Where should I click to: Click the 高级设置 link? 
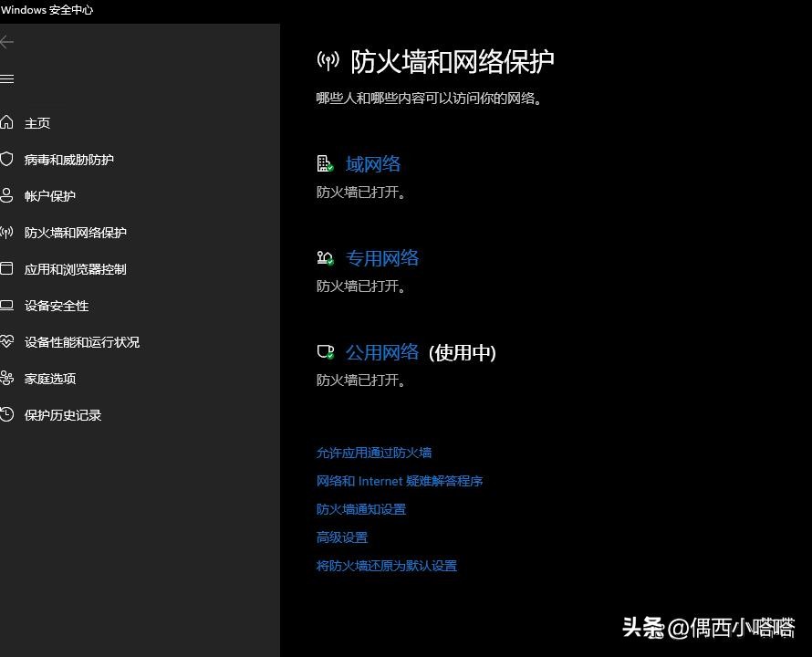341,537
